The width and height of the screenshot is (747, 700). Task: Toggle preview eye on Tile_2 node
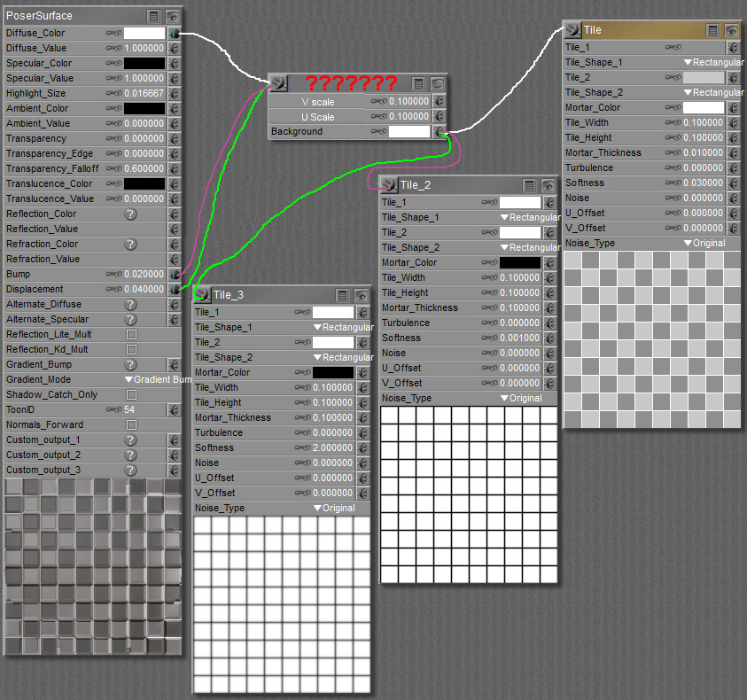coord(548,185)
